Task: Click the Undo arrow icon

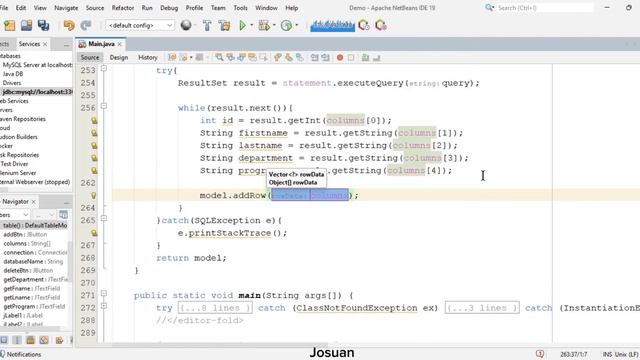Action: [x=69, y=25]
